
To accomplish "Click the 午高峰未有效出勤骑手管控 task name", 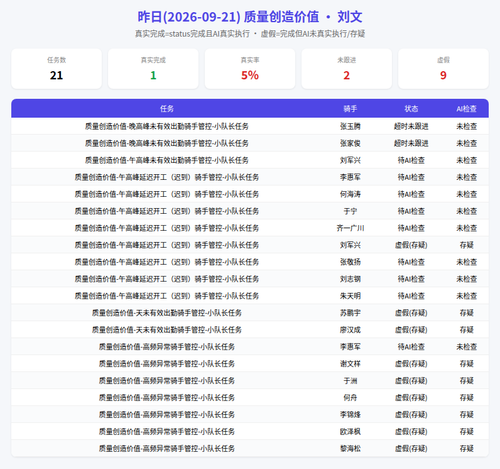I will [x=167, y=160].
